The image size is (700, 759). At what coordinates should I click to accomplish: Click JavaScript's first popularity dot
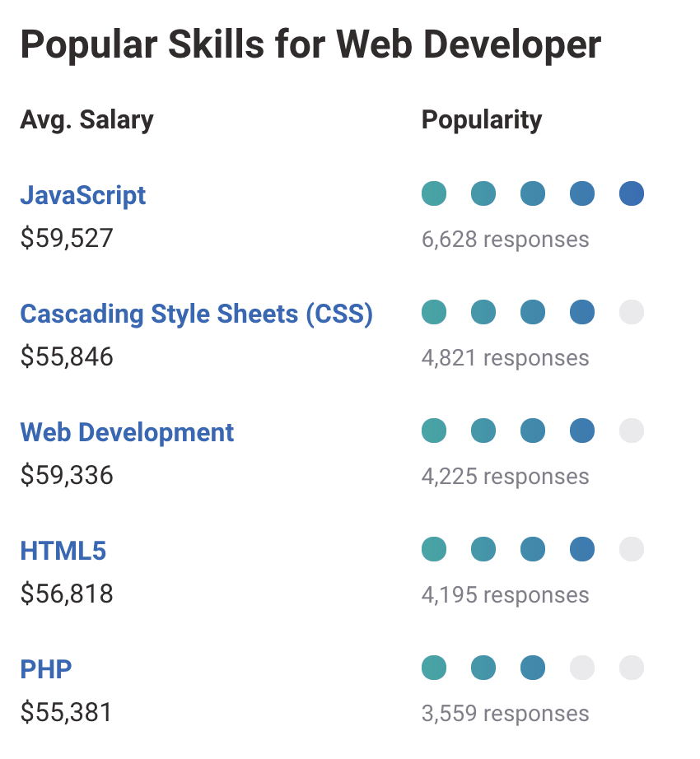point(434,193)
